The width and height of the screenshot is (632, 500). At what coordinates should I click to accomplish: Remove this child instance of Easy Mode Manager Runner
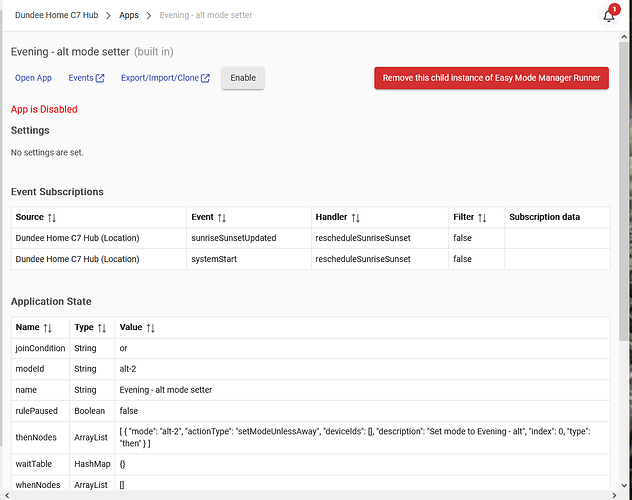(x=491, y=78)
